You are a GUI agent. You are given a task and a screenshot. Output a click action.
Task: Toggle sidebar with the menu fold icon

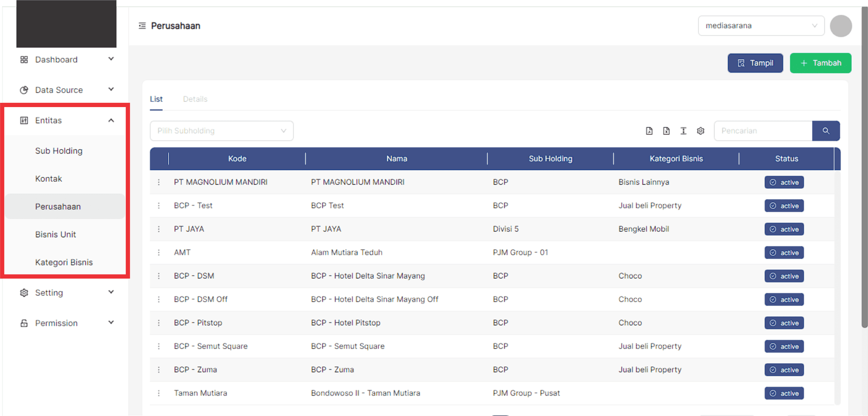coord(142,26)
